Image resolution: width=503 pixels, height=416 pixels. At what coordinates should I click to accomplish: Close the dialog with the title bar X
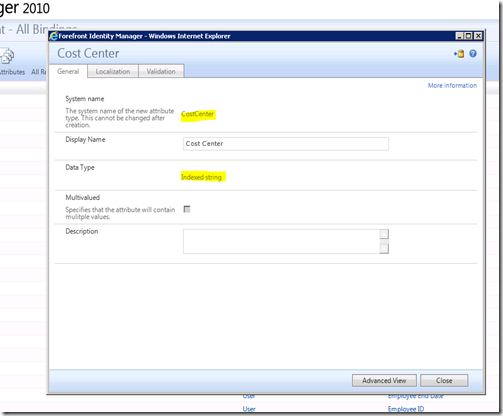click(478, 36)
